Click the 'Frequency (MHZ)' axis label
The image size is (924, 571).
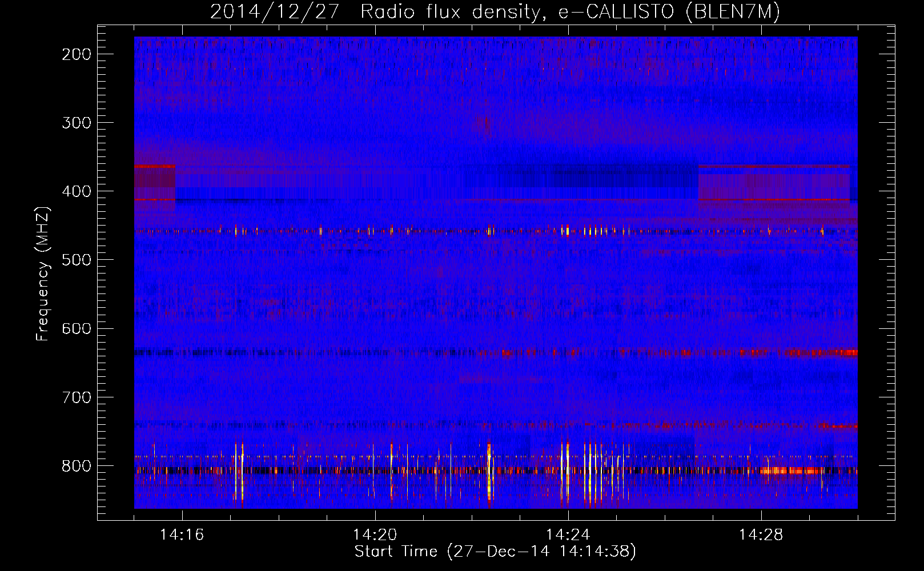pyautogui.click(x=43, y=274)
